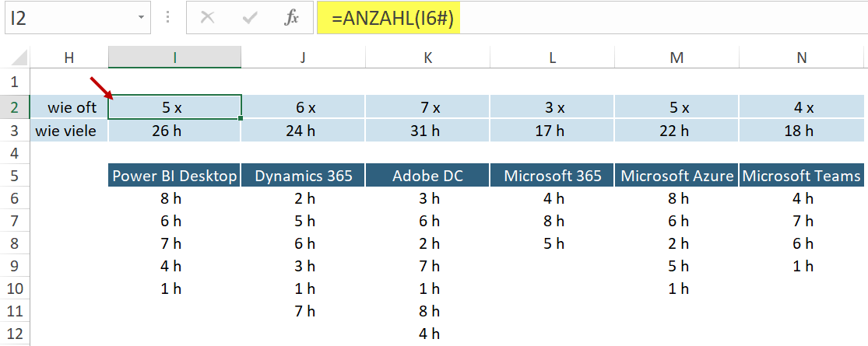The image size is (868, 346).
Task: Click the fill handle of cell I2
Action: click(241, 118)
